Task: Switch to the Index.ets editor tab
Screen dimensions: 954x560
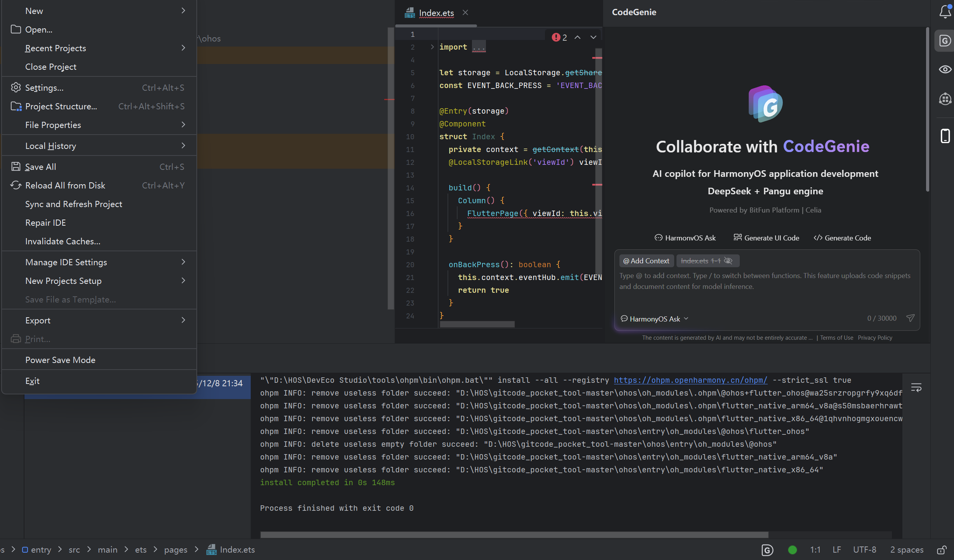Action: point(436,13)
